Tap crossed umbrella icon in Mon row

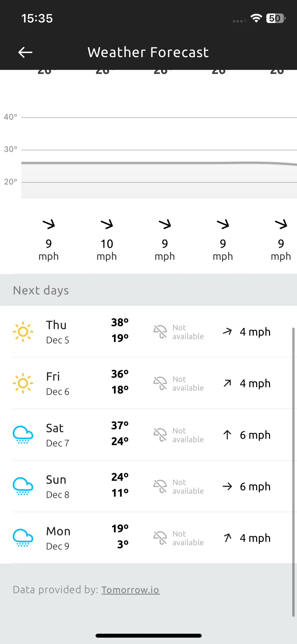tap(160, 538)
